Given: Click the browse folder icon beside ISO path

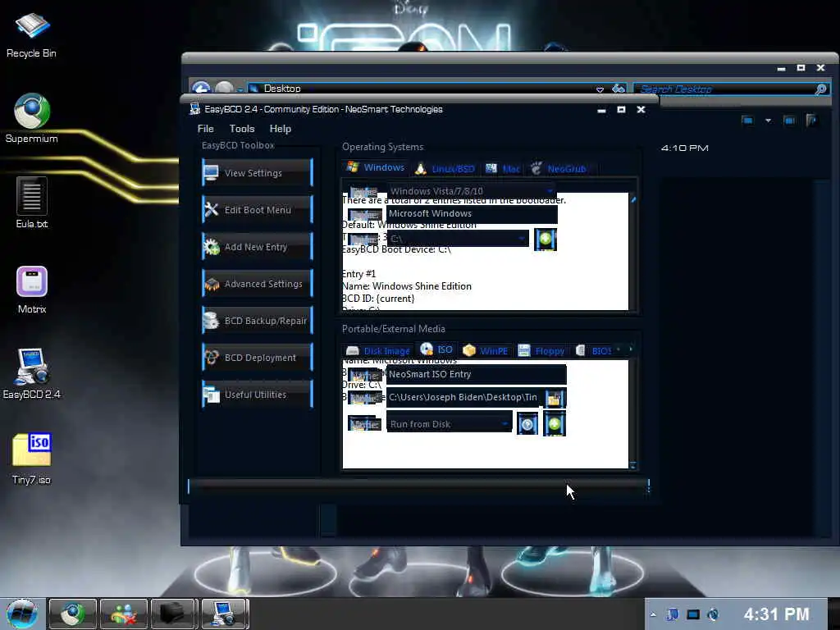Looking at the screenshot, I should click(555, 398).
